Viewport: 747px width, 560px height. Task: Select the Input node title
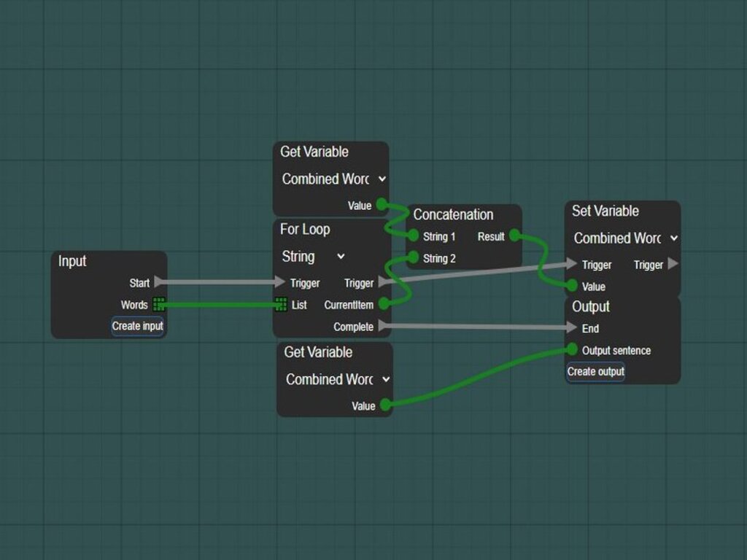point(72,261)
